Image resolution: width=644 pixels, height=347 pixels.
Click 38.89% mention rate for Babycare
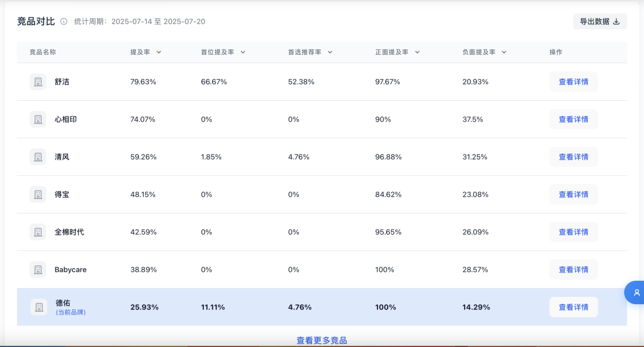tap(143, 270)
